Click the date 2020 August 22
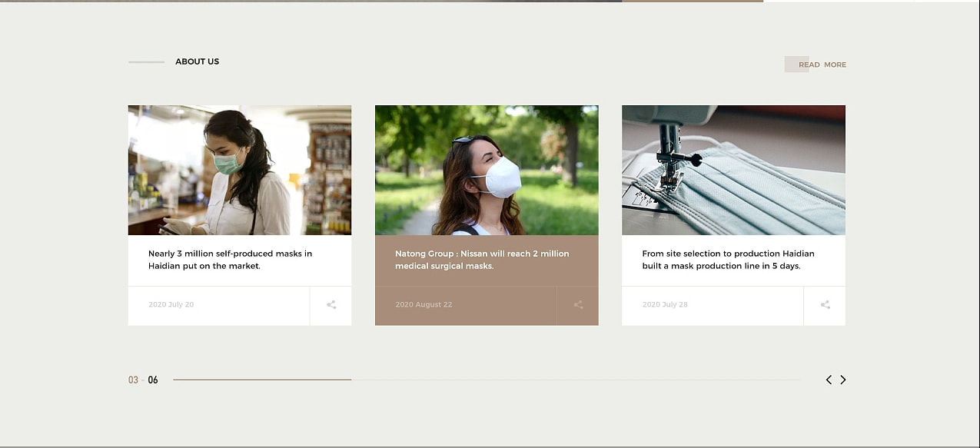980x448 pixels. pyautogui.click(x=424, y=304)
